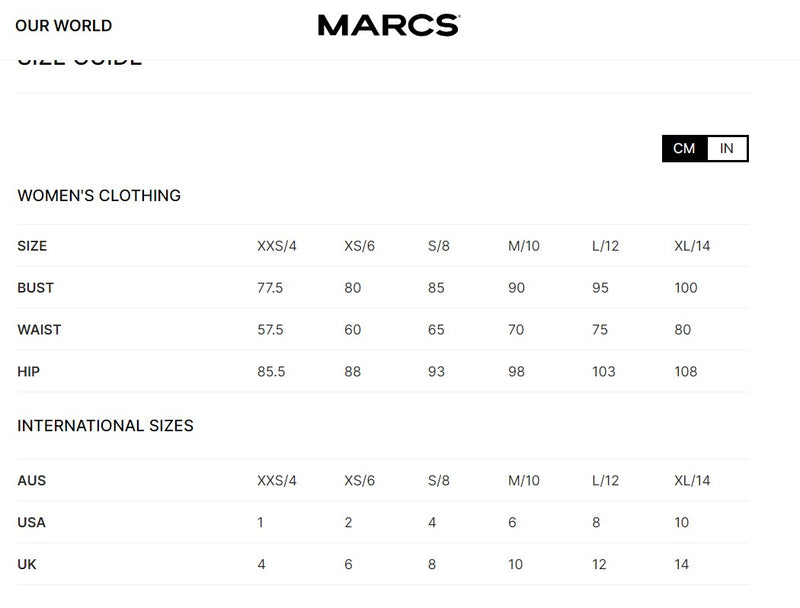
Task: Click the International Sizes heading
Action: click(105, 426)
